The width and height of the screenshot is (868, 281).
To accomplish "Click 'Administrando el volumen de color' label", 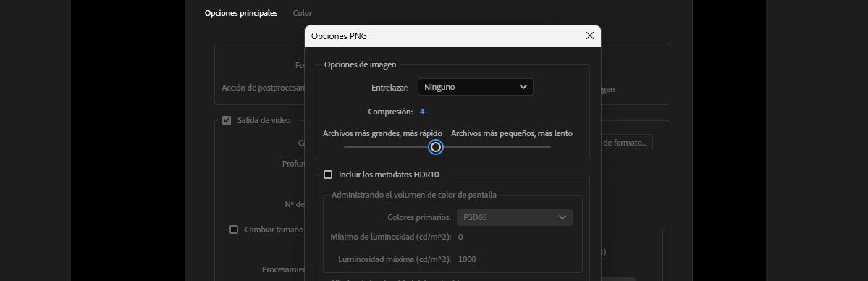I will coord(413,195).
